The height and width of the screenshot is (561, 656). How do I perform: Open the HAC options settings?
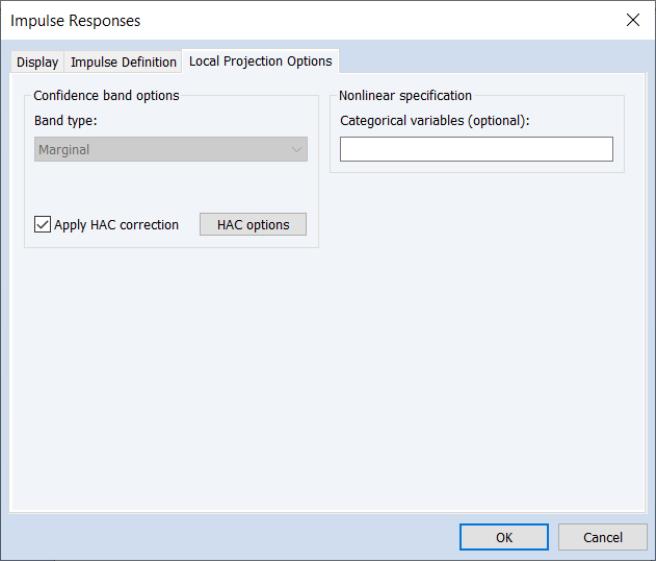253,225
